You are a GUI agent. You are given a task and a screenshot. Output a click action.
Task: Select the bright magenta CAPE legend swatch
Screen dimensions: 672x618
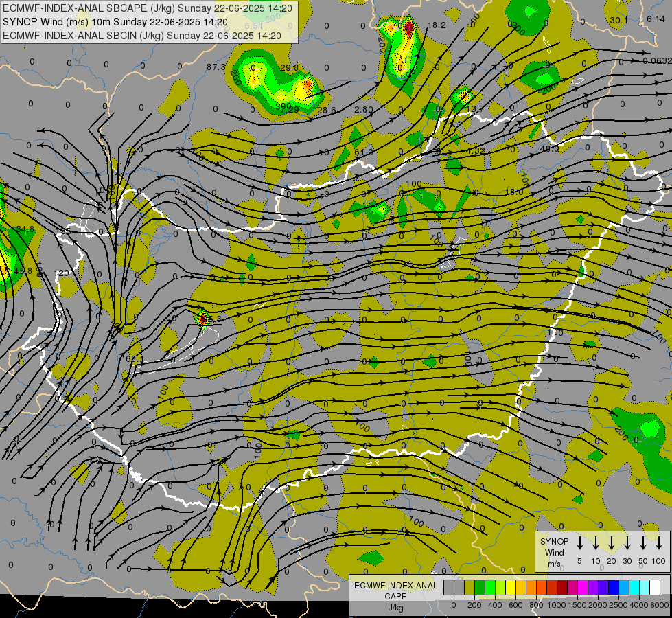click(x=583, y=588)
